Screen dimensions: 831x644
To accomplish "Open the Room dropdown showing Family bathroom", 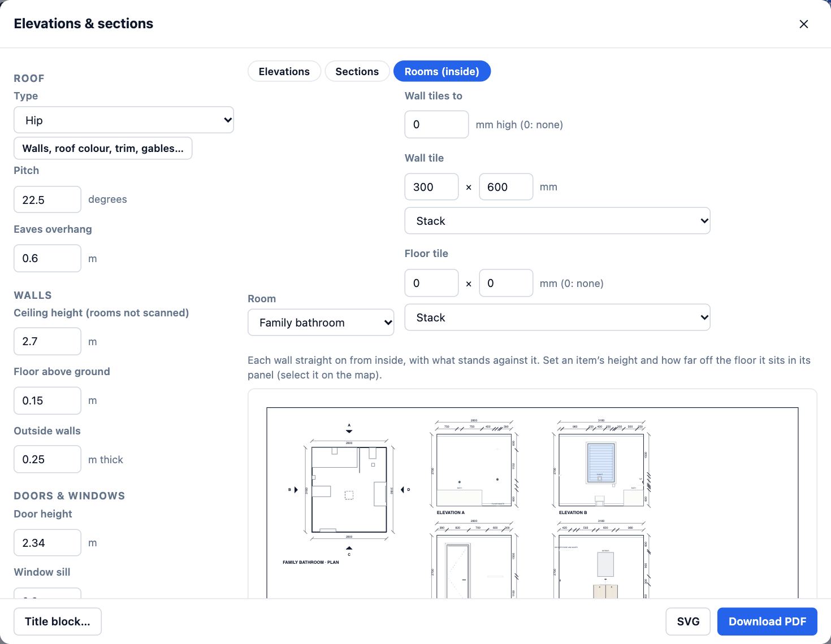I will [321, 323].
